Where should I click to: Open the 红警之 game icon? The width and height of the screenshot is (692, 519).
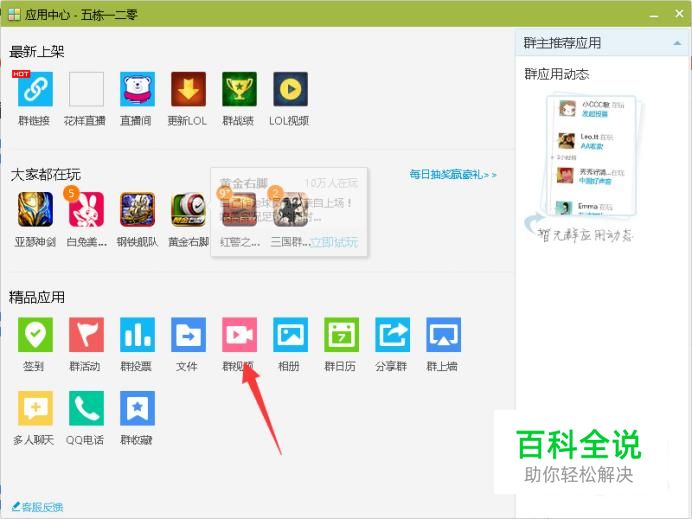pos(239,210)
